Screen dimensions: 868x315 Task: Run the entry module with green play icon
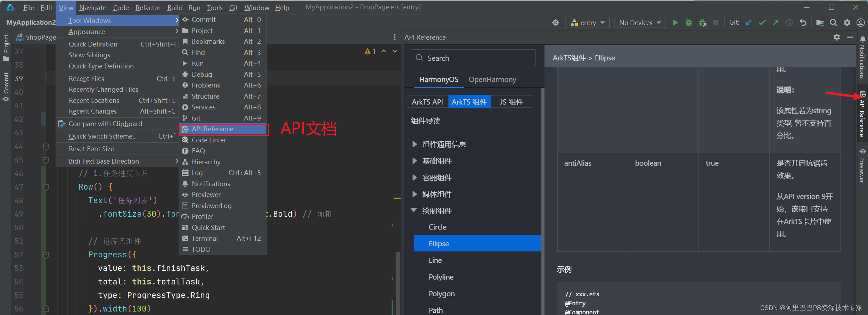(x=675, y=22)
